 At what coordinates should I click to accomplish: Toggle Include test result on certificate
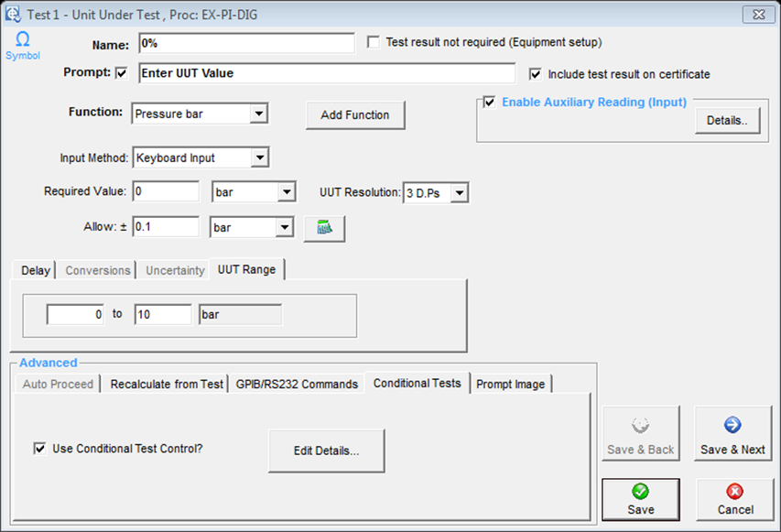point(536,74)
